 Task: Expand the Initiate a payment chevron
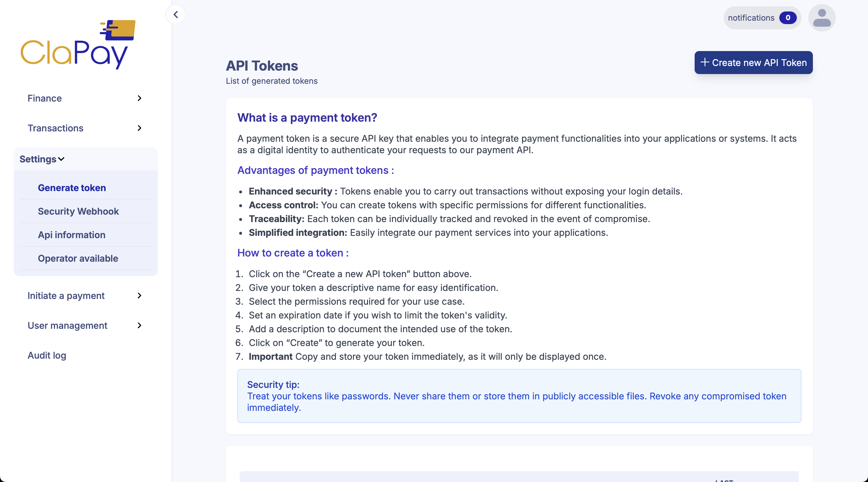pyautogui.click(x=139, y=296)
